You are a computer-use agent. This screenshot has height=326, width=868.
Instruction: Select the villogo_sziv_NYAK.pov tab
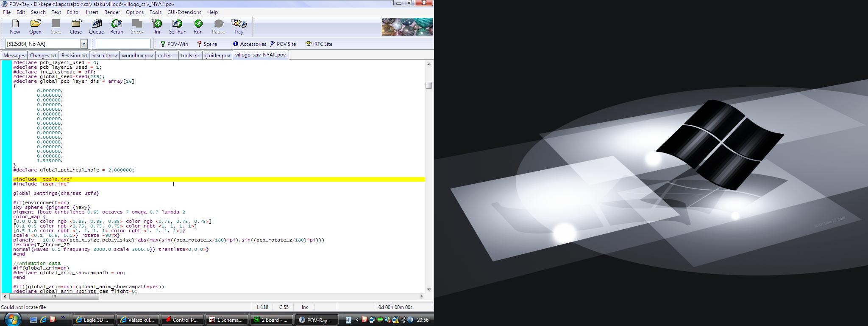tap(260, 55)
